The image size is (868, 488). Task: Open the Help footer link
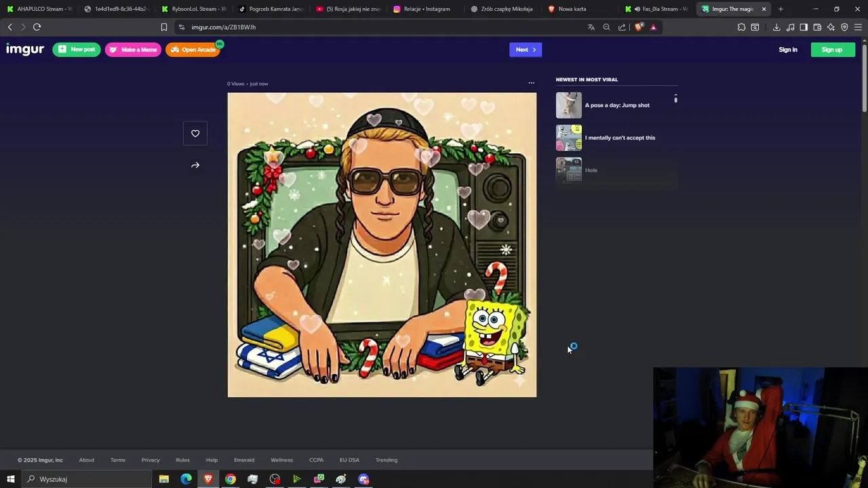212,460
